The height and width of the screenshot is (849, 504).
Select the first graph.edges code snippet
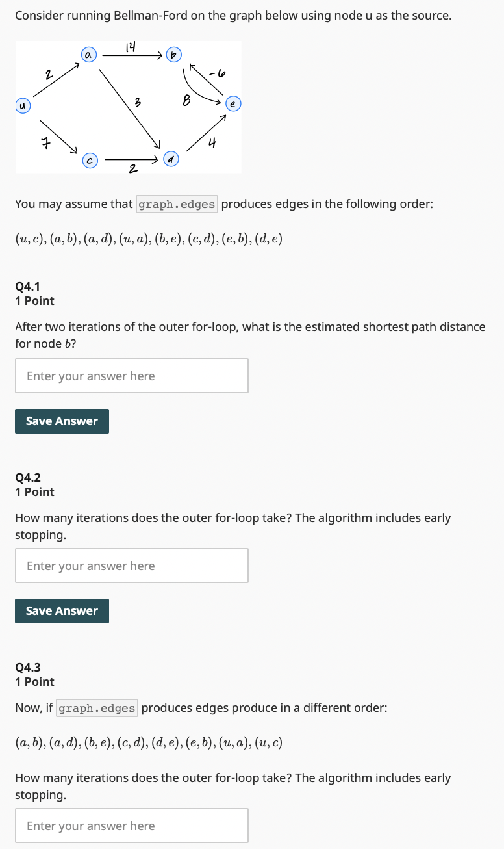(x=176, y=203)
